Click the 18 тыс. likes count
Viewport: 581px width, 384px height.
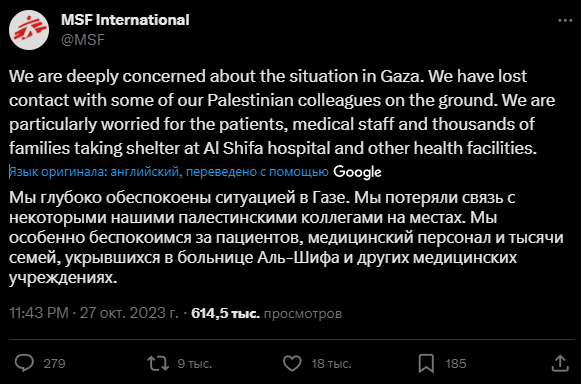(x=331, y=364)
